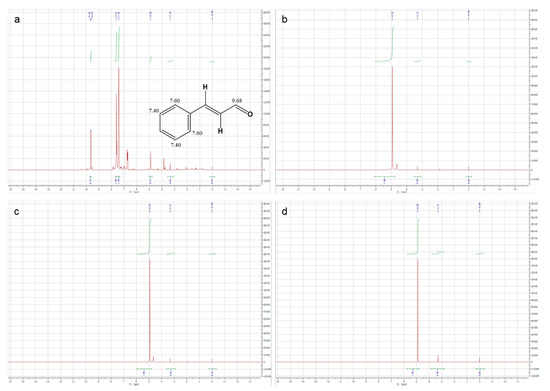This screenshot has width=550, height=391.
Task: Click the panel label "d"
Action: pos(284,212)
